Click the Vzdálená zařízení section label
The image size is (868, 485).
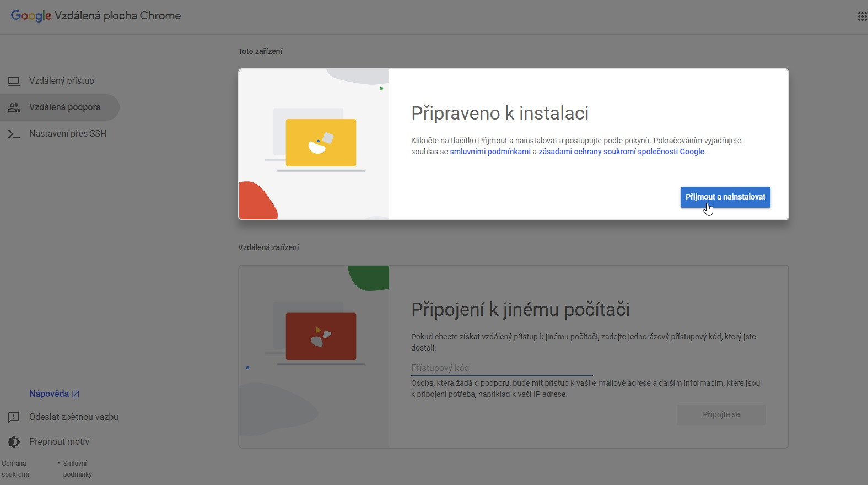click(x=268, y=247)
